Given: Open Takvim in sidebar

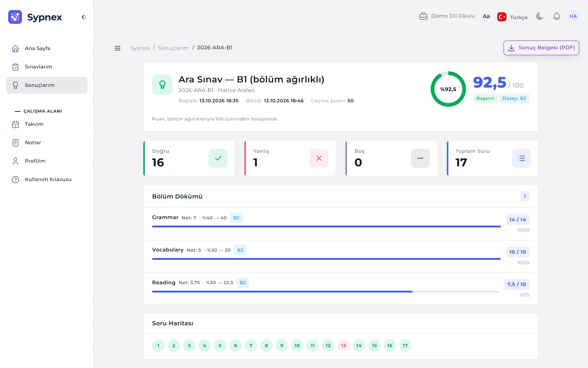Looking at the screenshot, I should [x=47, y=124].
